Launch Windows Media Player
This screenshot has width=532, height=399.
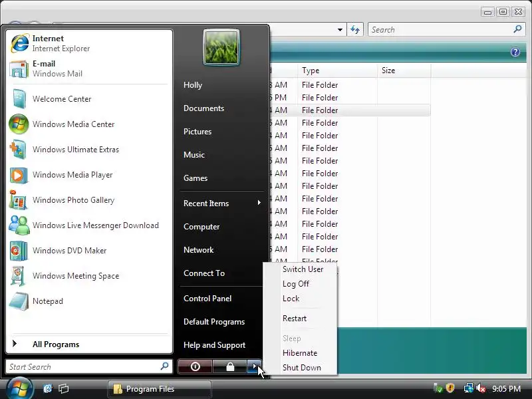[x=89, y=175]
